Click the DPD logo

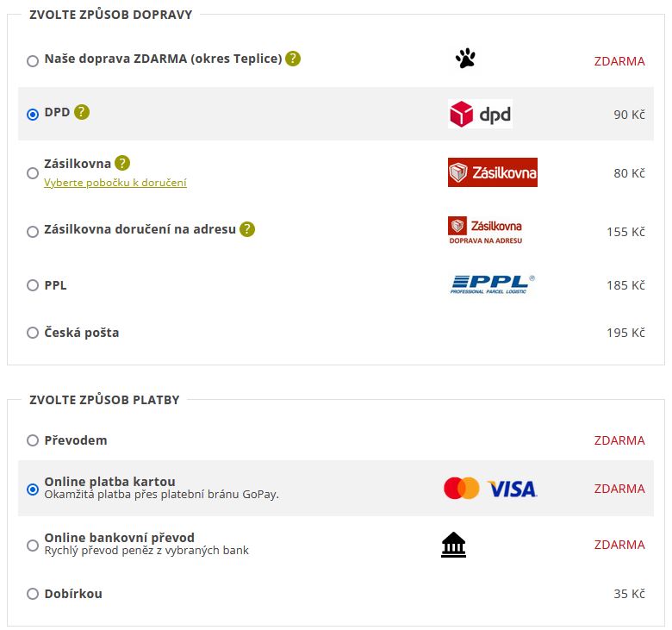click(x=480, y=114)
